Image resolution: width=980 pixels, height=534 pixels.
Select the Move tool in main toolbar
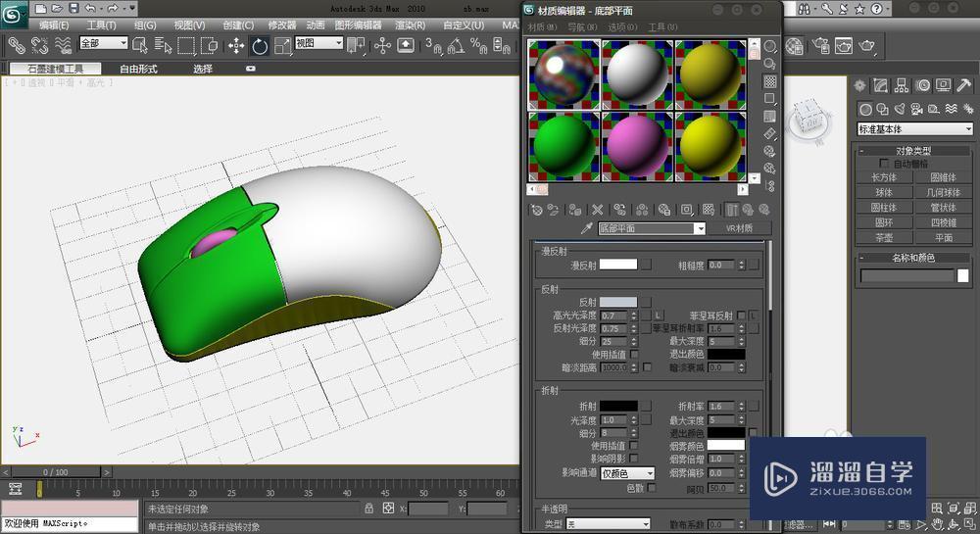coord(236,45)
